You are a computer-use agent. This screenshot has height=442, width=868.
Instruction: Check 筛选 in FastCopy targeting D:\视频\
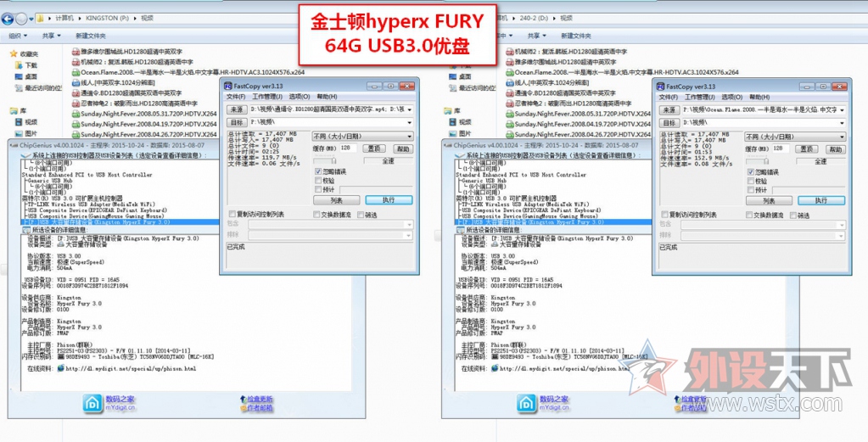[x=793, y=215]
